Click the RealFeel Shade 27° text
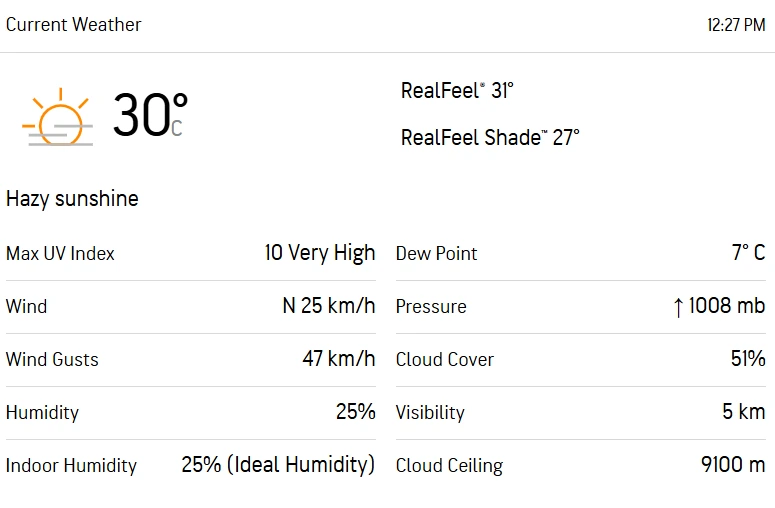This screenshot has height=508, width=775. tap(490, 137)
